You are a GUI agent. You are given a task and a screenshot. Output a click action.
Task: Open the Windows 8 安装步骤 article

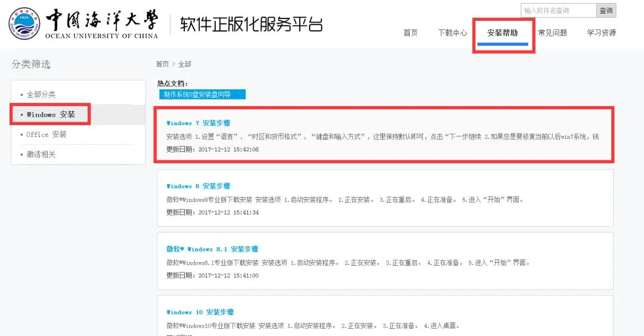click(199, 186)
